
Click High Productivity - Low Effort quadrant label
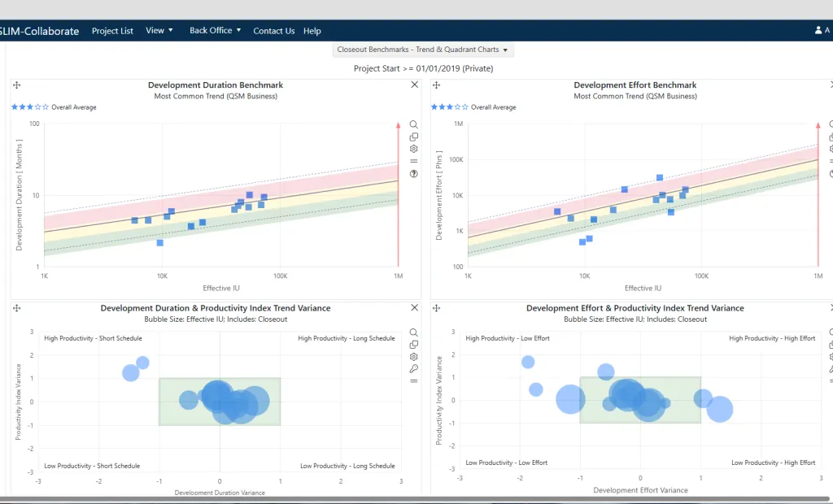point(508,338)
